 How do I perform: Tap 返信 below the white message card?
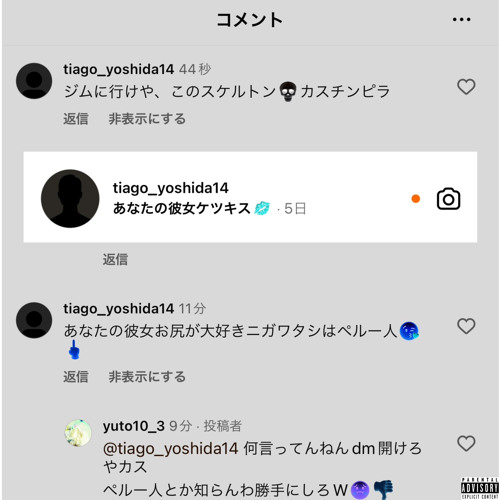pos(115,259)
